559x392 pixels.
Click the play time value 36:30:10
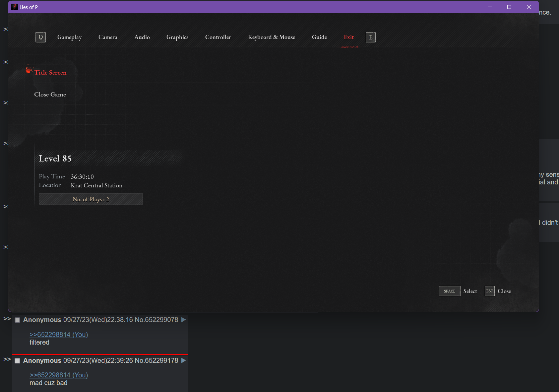(x=82, y=177)
